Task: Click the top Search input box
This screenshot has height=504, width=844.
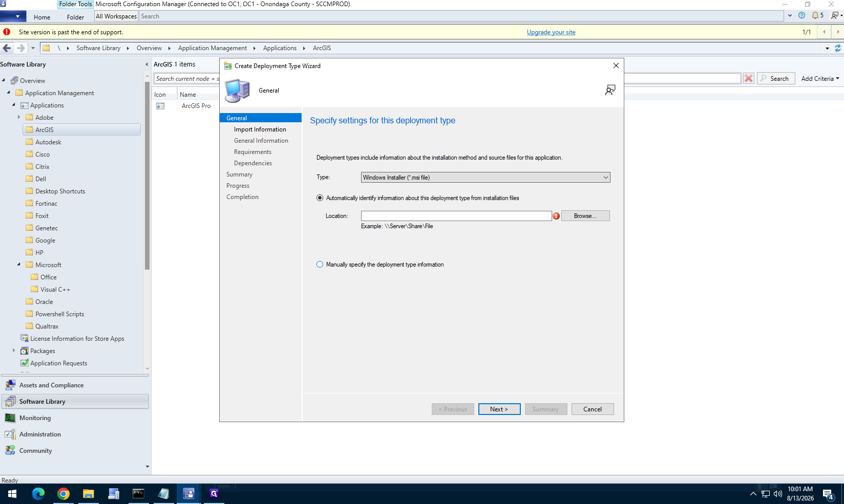Action: pyautogui.click(x=461, y=16)
